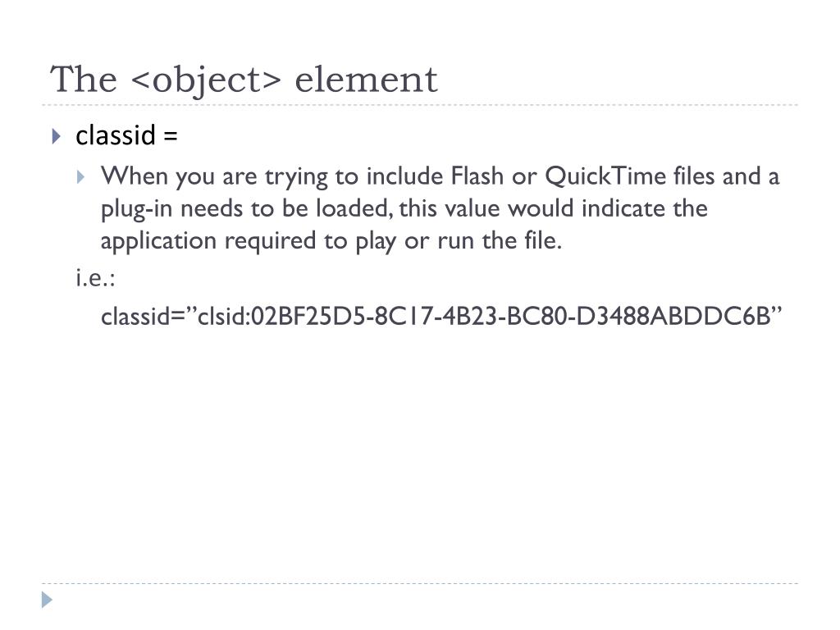Click the dotted divider above the footer
Image resolution: width=840 pixels, height=630 pixels.
click(420, 583)
